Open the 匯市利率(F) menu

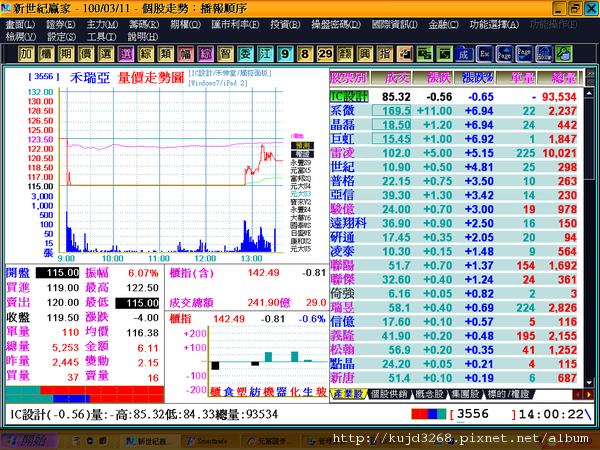235,24
